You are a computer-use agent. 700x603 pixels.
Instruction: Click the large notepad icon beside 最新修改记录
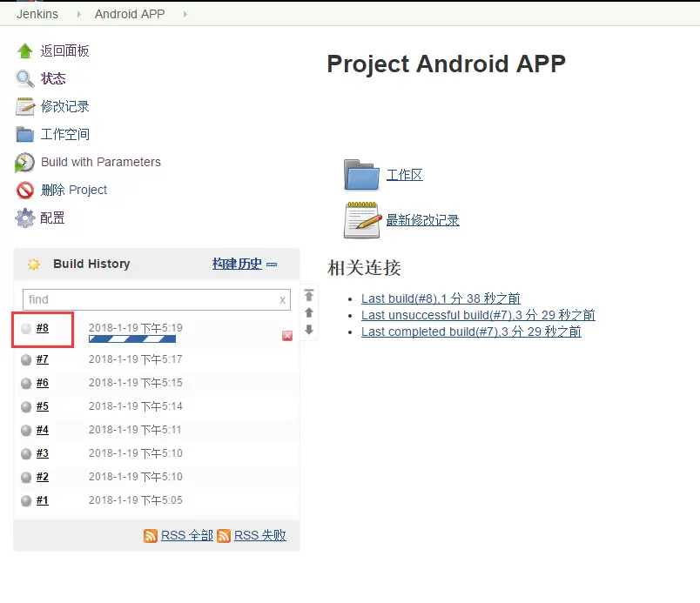tap(363, 220)
